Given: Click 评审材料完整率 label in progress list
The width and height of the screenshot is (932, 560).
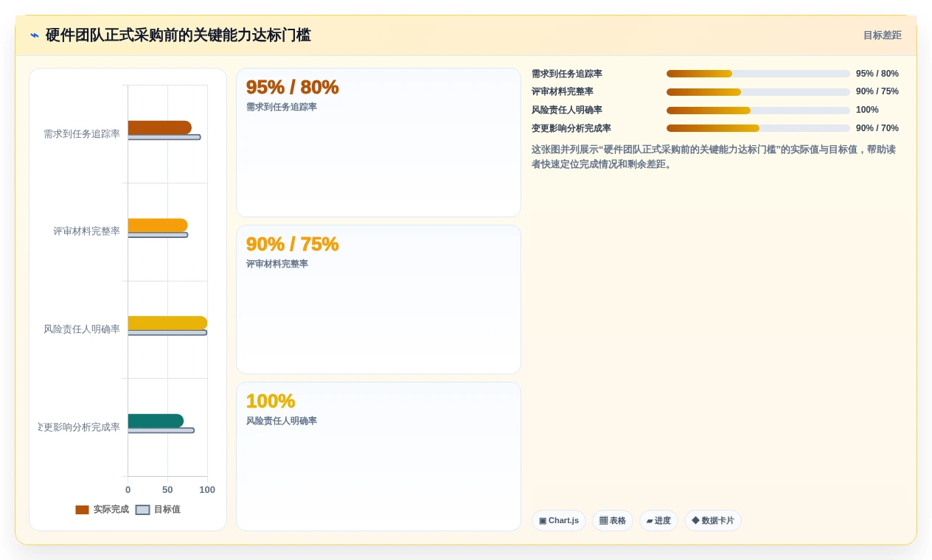Looking at the screenshot, I should tap(563, 91).
